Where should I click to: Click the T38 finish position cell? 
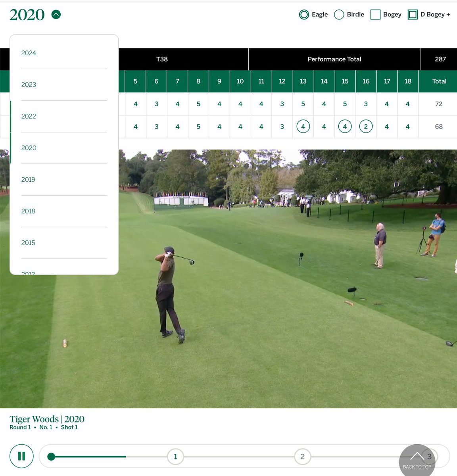162,59
